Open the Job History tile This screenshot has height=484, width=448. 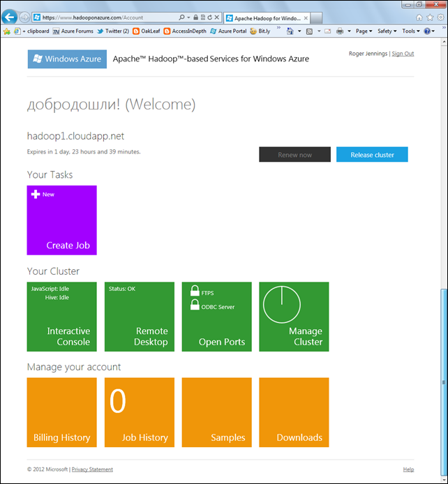click(140, 412)
